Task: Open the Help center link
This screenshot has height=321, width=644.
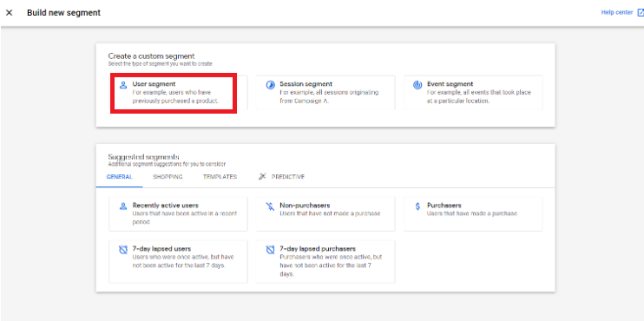Action: pos(617,12)
